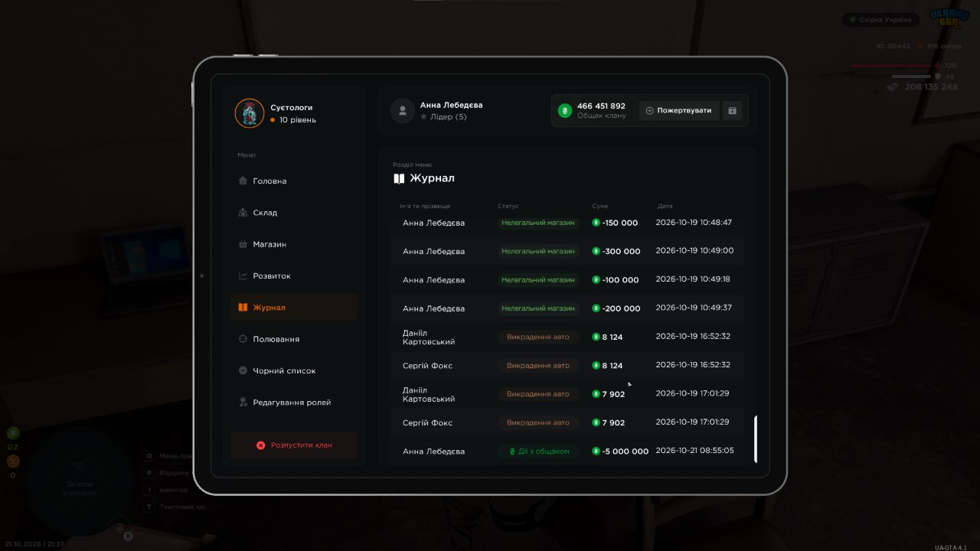Click the journal list scrollbar handle
This screenshot has width=980, height=551.
pos(756,439)
